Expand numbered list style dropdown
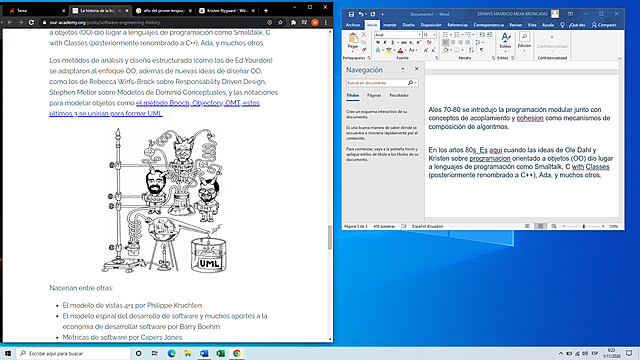Viewport: 640px width, 360px height. [462, 35]
